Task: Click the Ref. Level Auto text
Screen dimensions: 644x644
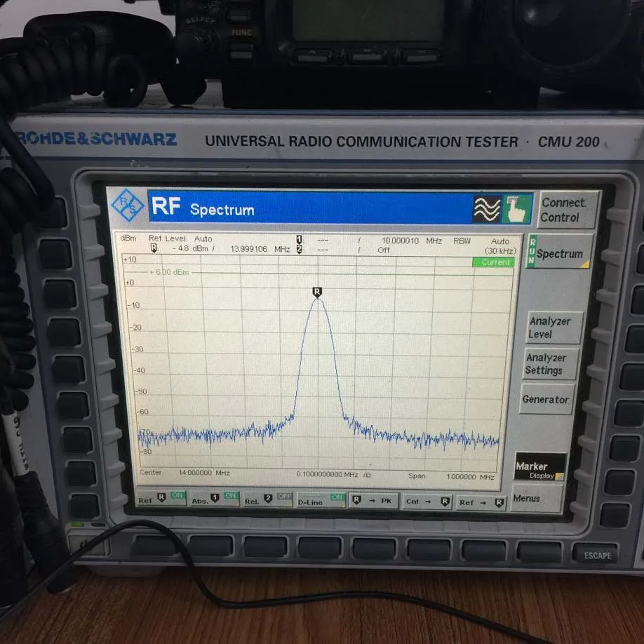Action: [x=180, y=239]
